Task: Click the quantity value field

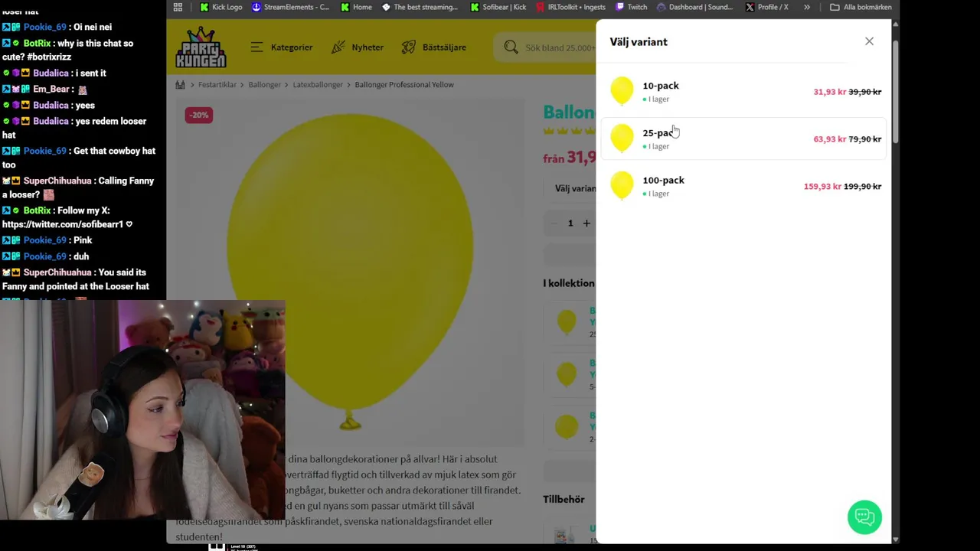Action: pyautogui.click(x=570, y=223)
